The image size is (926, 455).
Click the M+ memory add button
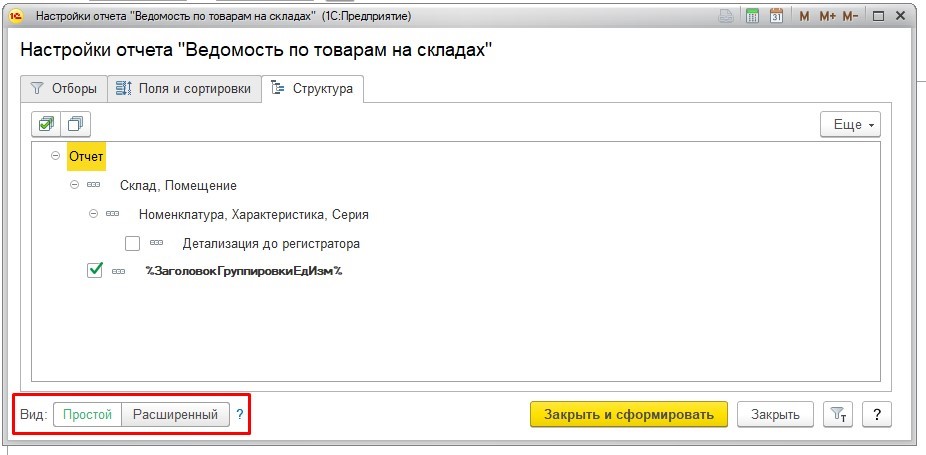pyautogui.click(x=827, y=17)
